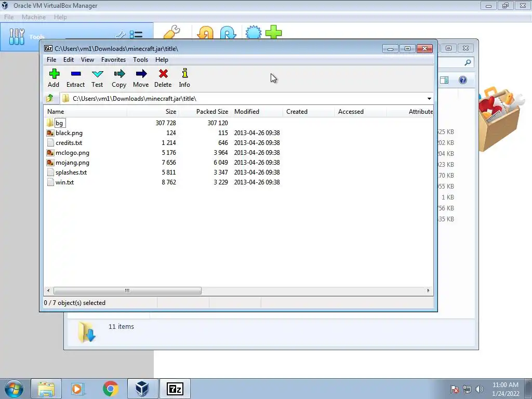Screen dimensions: 532x399
Task: Open VirtualBox File menu
Action: point(9,17)
